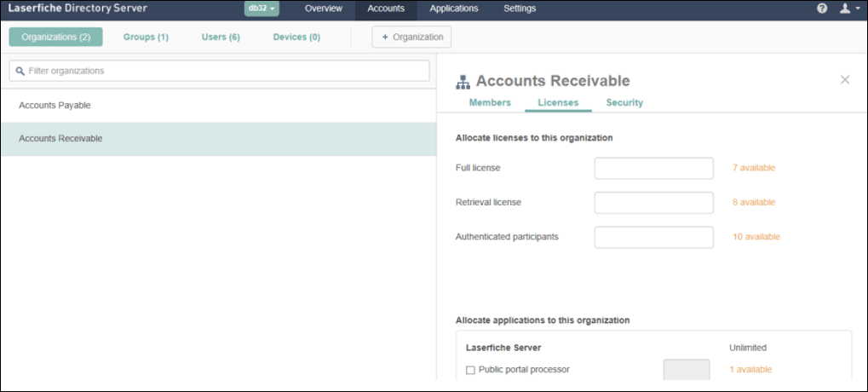The width and height of the screenshot is (868, 392).
Task: Click the Accounts Receivable panel title
Action: point(553,81)
